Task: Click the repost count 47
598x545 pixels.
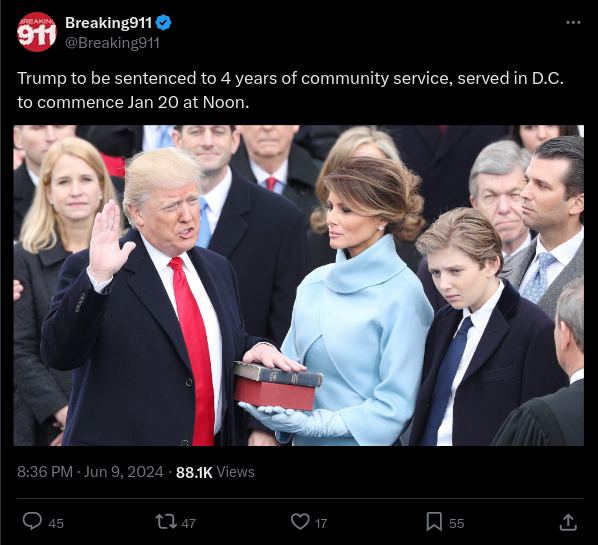Action: tap(188, 523)
